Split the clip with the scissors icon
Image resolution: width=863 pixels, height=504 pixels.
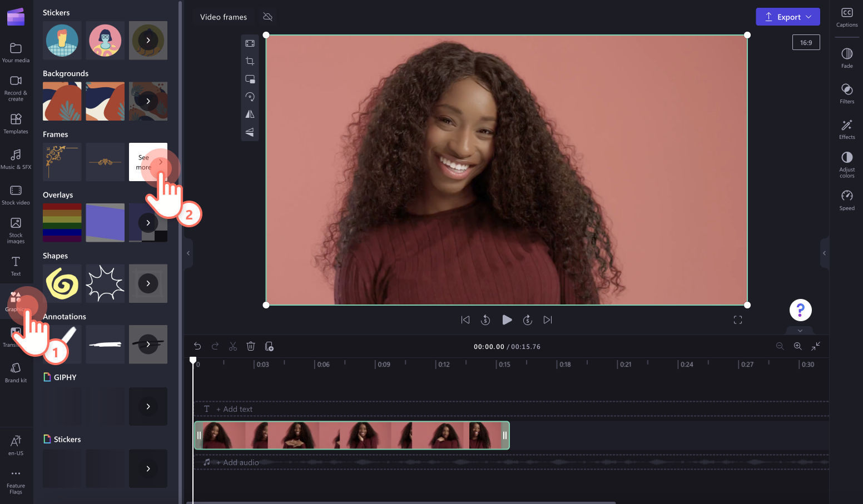[x=233, y=346]
